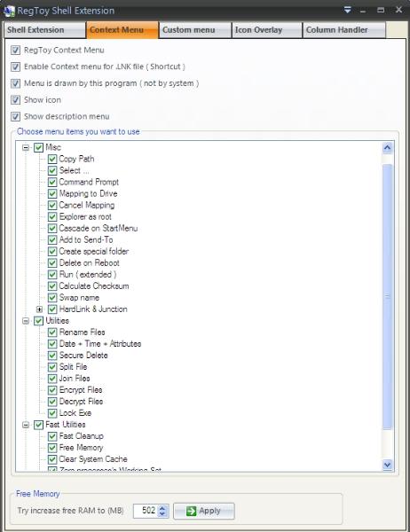Decrease free RAM value with down stepper
This screenshot has height=532, width=410.
pos(162,513)
